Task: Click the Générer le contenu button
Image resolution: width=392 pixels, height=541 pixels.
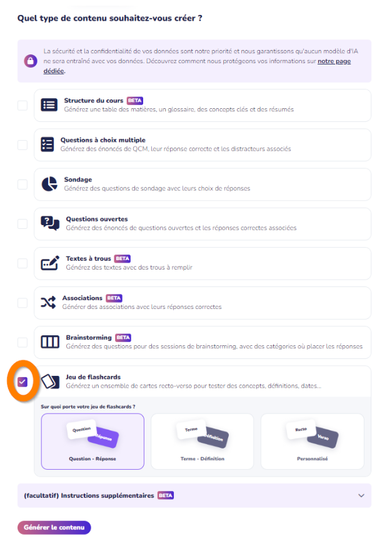Action: (x=54, y=527)
